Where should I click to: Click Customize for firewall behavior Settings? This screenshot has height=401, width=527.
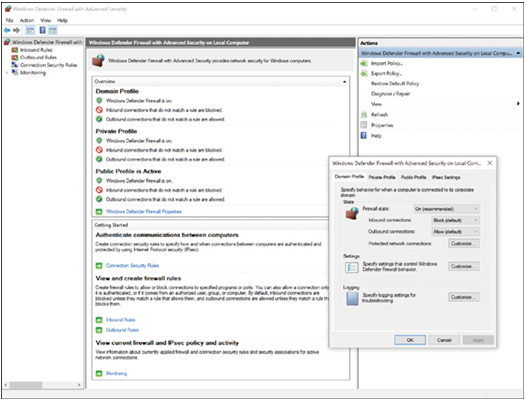pos(464,267)
